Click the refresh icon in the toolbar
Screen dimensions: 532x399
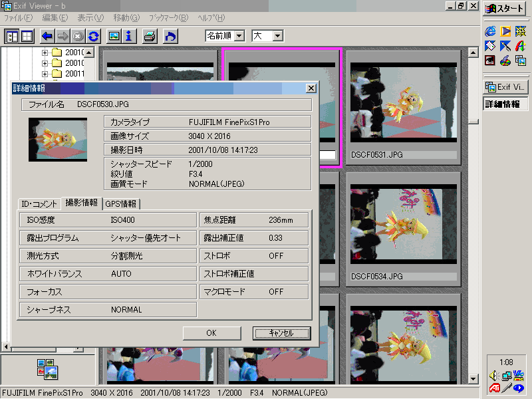coord(93,36)
